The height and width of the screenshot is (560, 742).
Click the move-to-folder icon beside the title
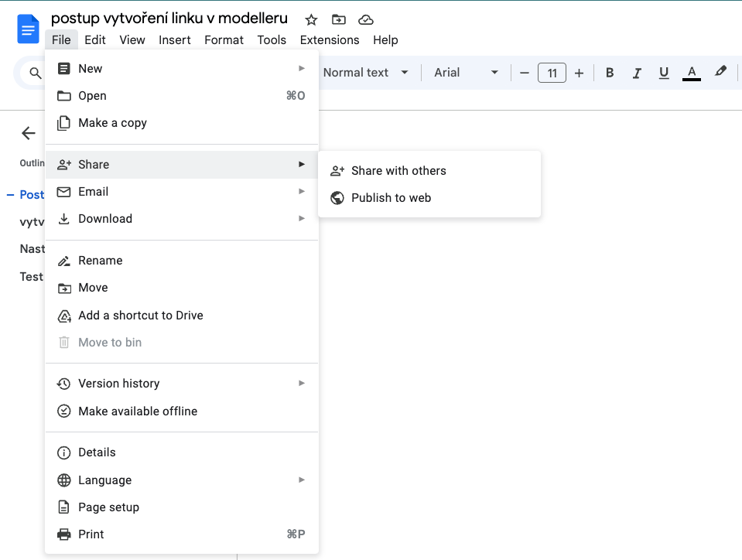[338, 19]
